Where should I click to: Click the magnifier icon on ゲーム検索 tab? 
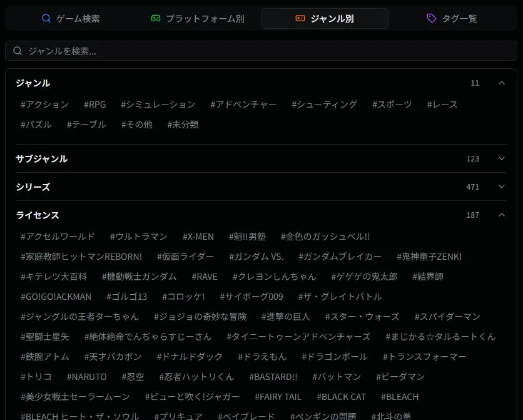pyautogui.click(x=46, y=18)
